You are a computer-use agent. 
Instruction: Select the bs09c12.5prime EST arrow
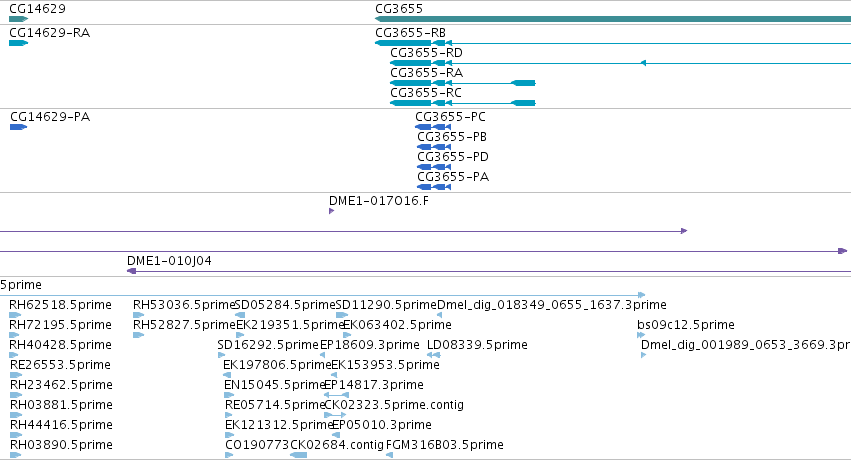(x=641, y=335)
